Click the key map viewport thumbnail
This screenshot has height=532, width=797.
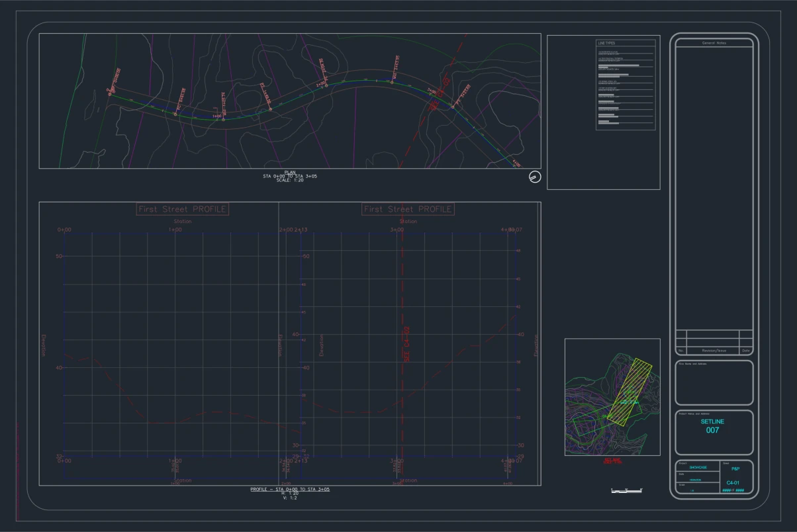tap(612, 397)
